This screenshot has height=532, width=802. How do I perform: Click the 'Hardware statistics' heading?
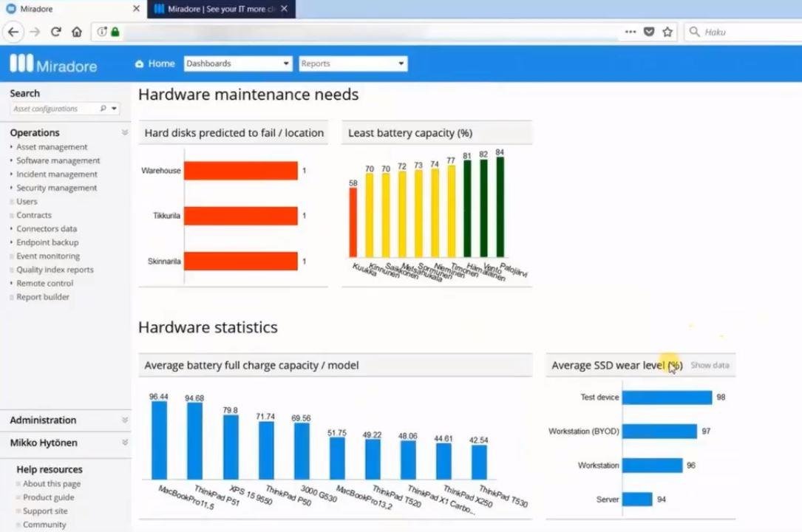208,327
